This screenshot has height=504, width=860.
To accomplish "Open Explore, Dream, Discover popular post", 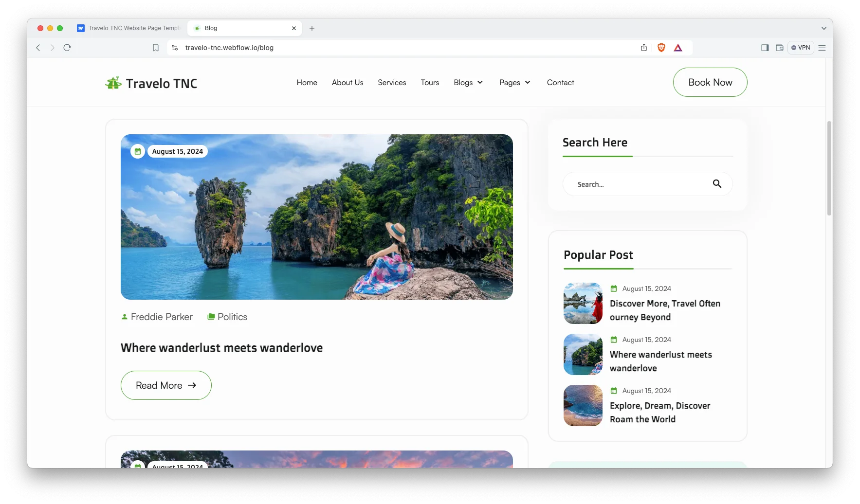I will pos(660,413).
